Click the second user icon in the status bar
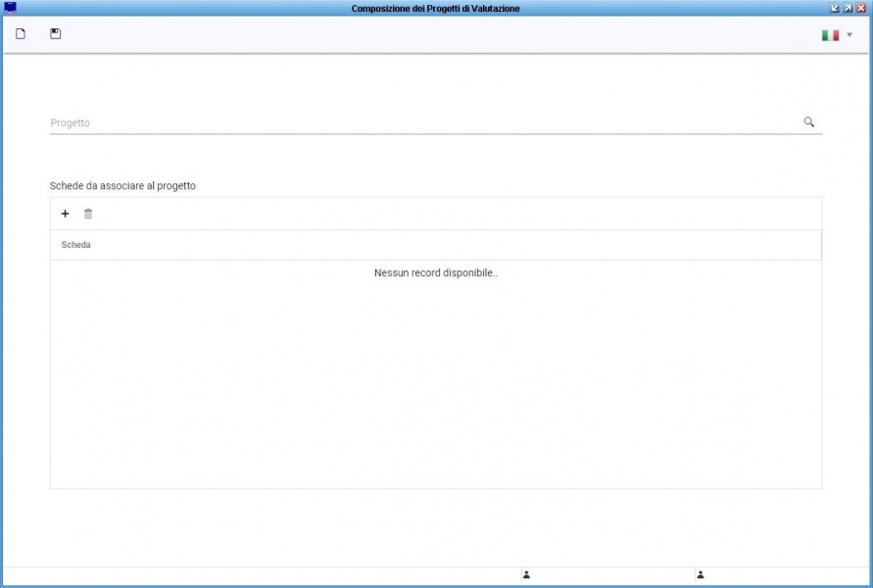The height and width of the screenshot is (588, 873). (701, 574)
